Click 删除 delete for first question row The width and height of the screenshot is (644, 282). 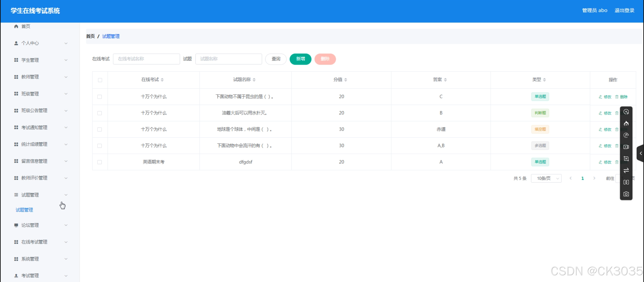621,97
